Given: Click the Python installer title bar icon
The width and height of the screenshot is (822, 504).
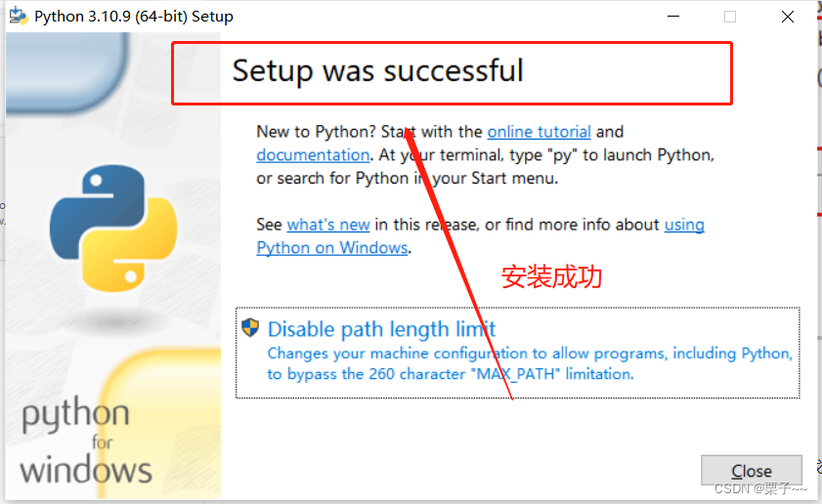Looking at the screenshot, I should [19, 16].
